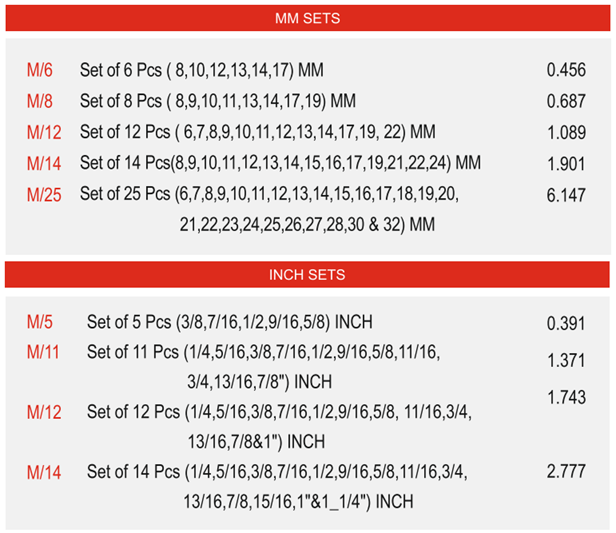
Task: Select the M/5 inch set code
Action: 40,322
